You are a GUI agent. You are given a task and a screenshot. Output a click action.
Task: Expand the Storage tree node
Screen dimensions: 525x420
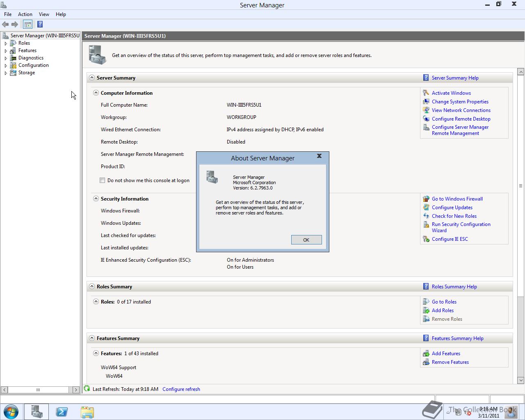click(6, 73)
